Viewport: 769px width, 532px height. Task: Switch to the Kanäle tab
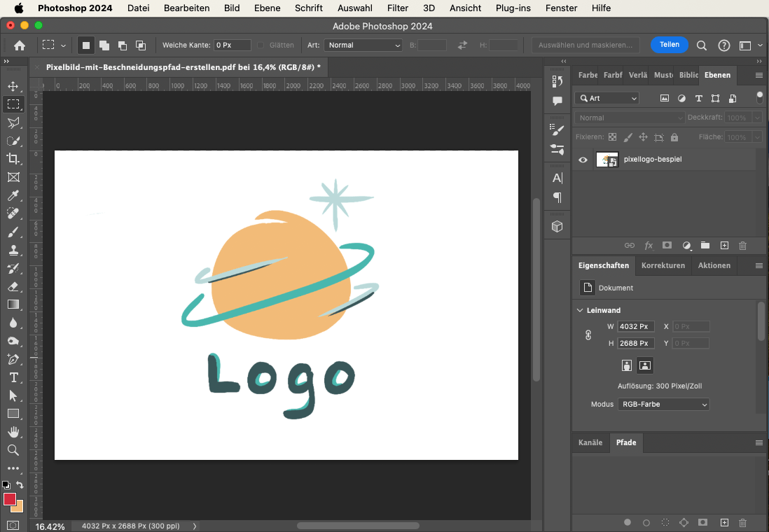click(590, 442)
